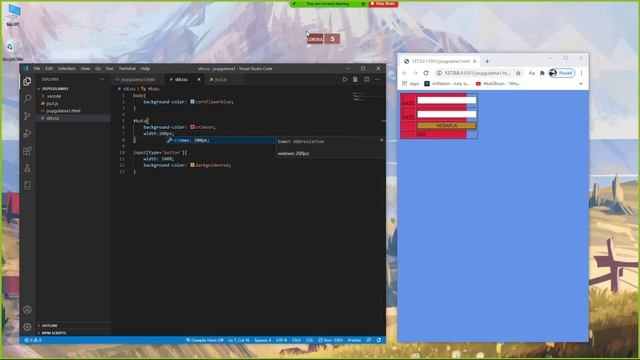Click the Prettier status bar item
Viewport: 640px width, 360px height.
pyautogui.click(x=354, y=340)
